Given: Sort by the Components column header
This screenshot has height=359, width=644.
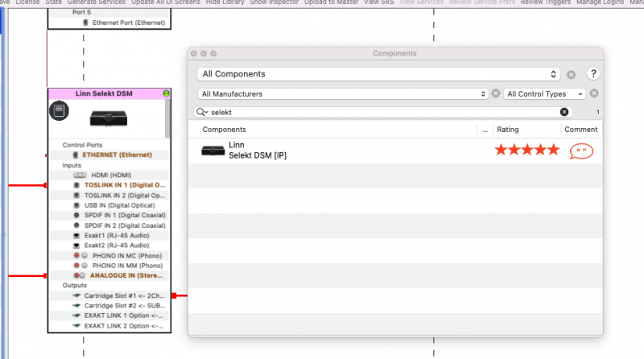Looking at the screenshot, I should [x=225, y=130].
